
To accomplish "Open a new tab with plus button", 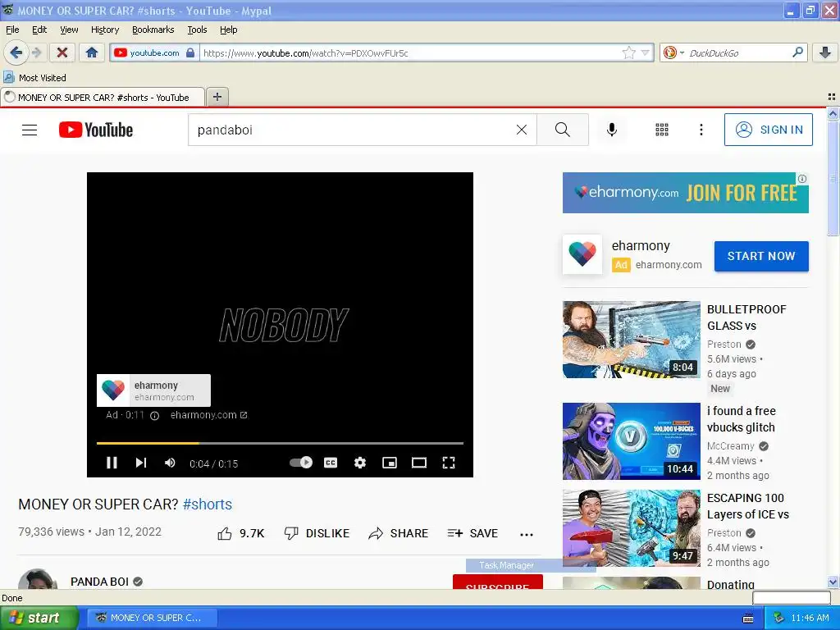I will click(x=217, y=97).
